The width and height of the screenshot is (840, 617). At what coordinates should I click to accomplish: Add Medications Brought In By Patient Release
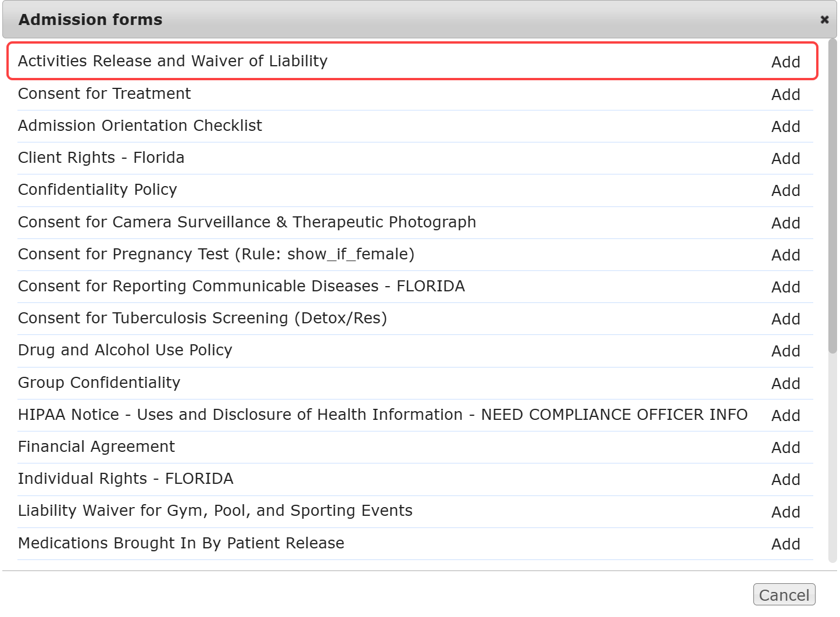click(x=785, y=544)
